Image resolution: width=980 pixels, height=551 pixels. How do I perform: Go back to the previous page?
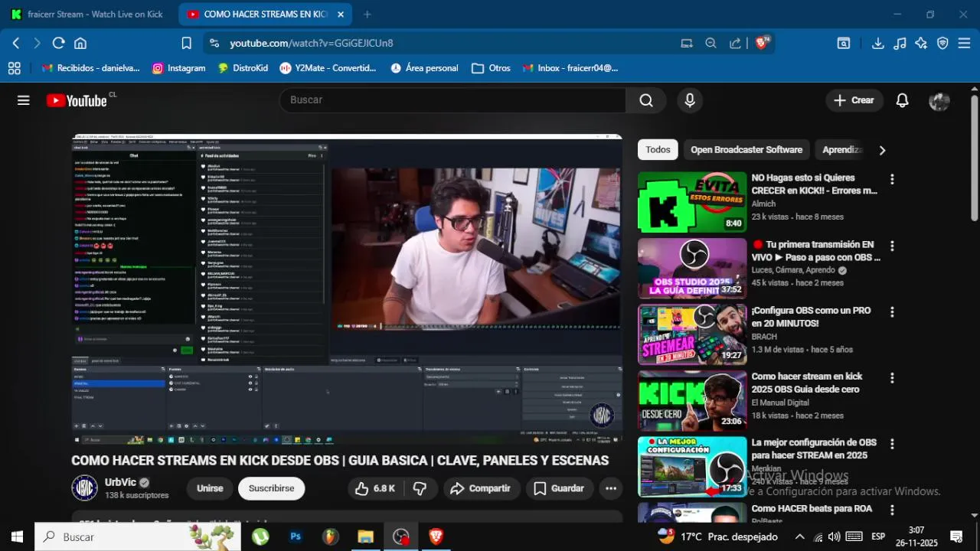point(16,44)
